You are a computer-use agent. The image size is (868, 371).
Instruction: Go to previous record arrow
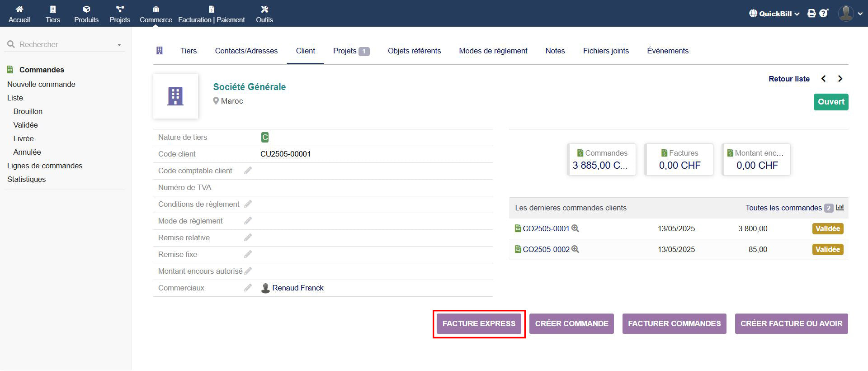coord(824,79)
